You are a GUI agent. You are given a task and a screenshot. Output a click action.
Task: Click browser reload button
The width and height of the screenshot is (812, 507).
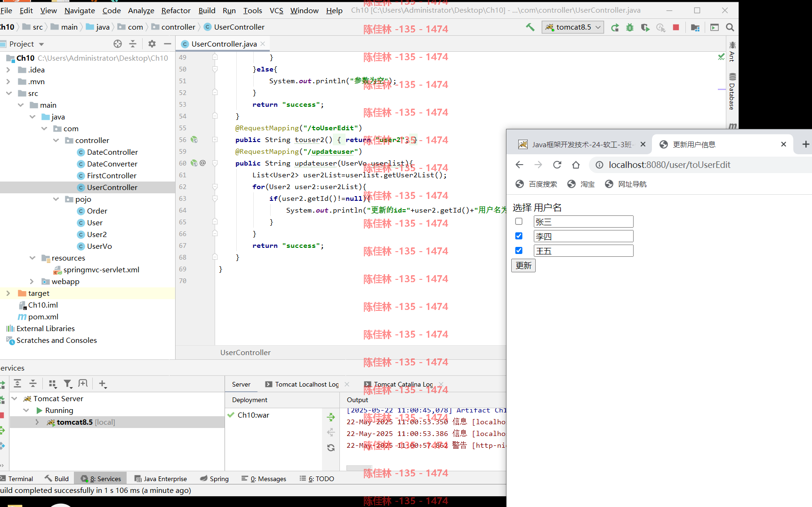557,165
